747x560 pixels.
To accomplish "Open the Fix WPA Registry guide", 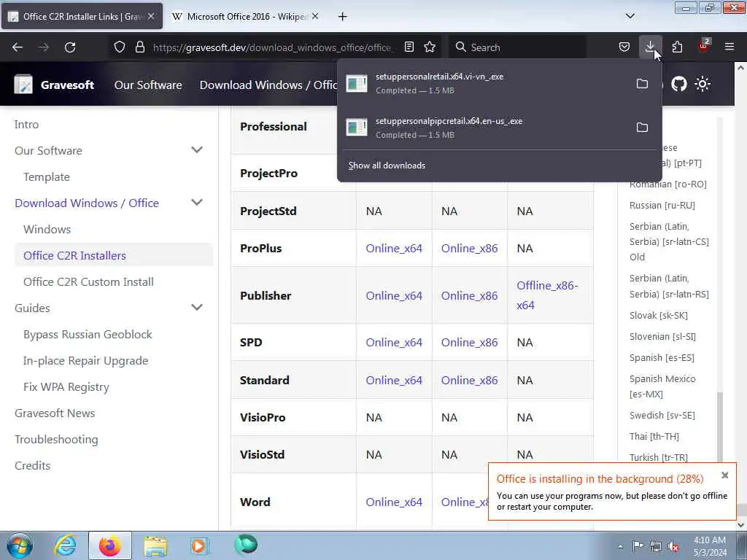I will tap(66, 386).
